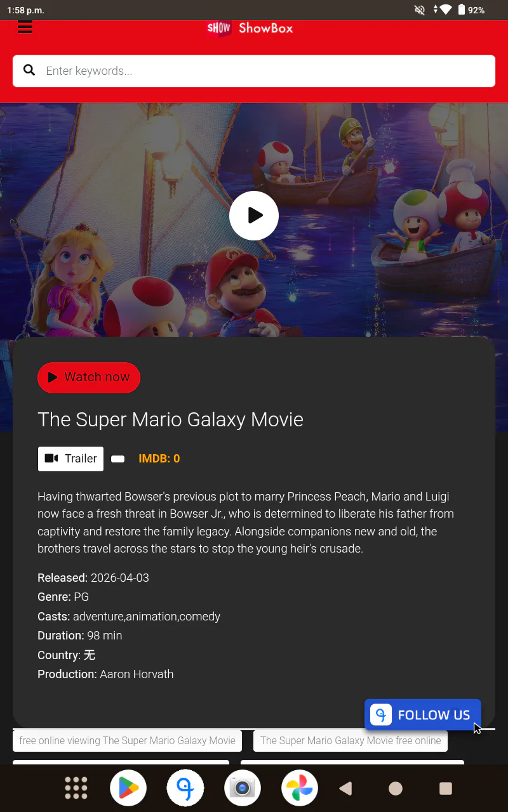Screen dimensions: 508x812
Task: Tap the recent apps square button
Action: click(446, 788)
